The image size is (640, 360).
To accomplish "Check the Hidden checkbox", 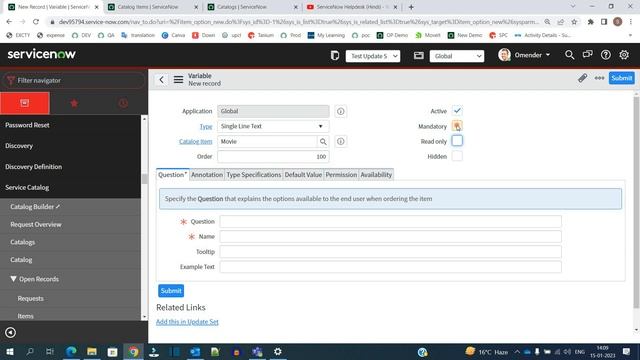I will [x=457, y=156].
